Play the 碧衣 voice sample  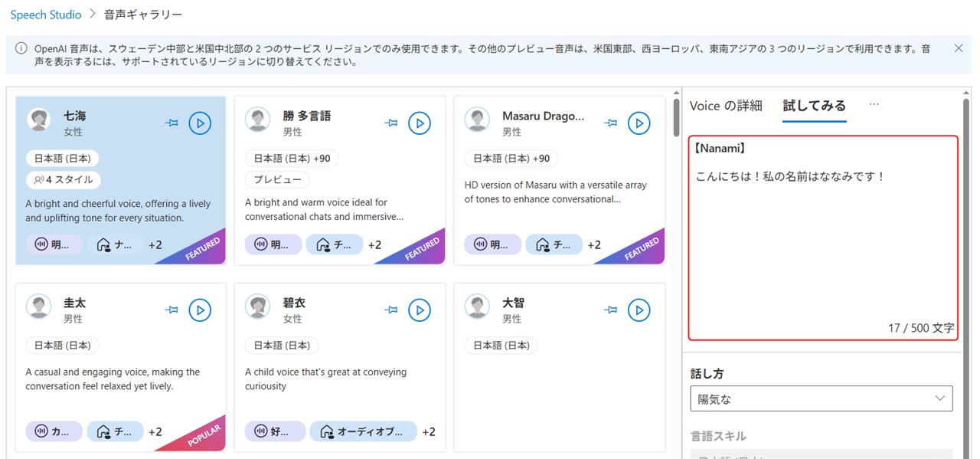coord(420,310)
